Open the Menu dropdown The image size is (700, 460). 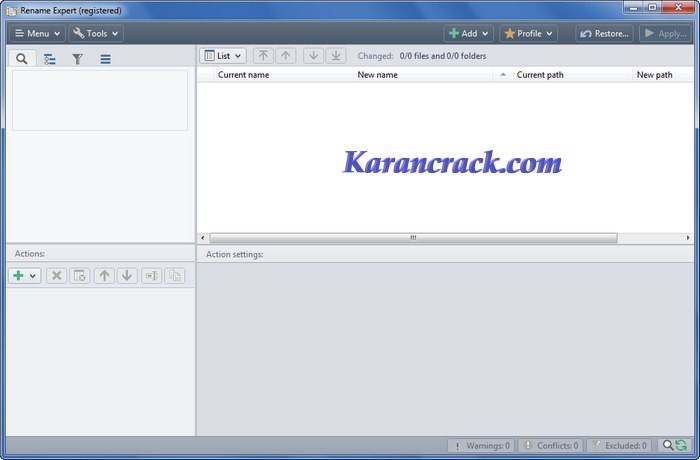tap(38, 33)
